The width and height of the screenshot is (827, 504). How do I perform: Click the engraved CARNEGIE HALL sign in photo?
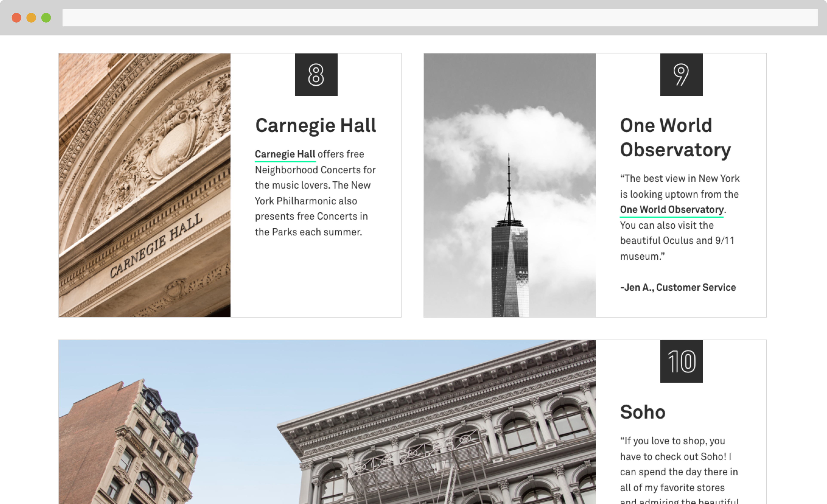pos(156,246)
